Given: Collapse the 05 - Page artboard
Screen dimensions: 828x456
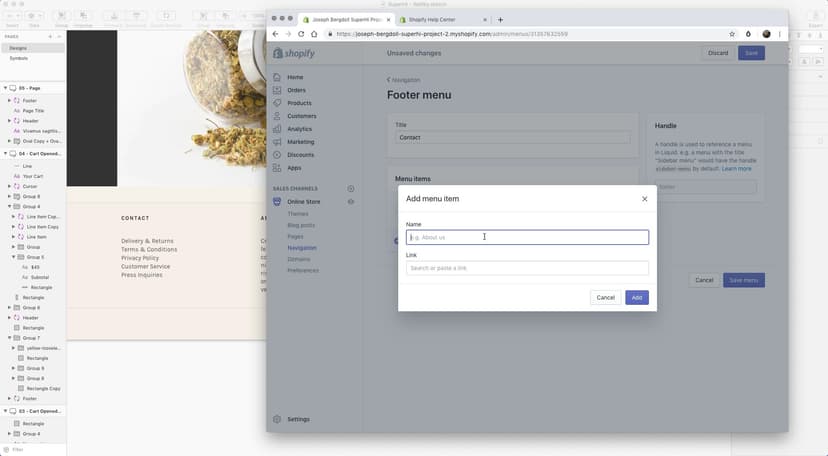Looking at the screenshot, I should [5, 89].
